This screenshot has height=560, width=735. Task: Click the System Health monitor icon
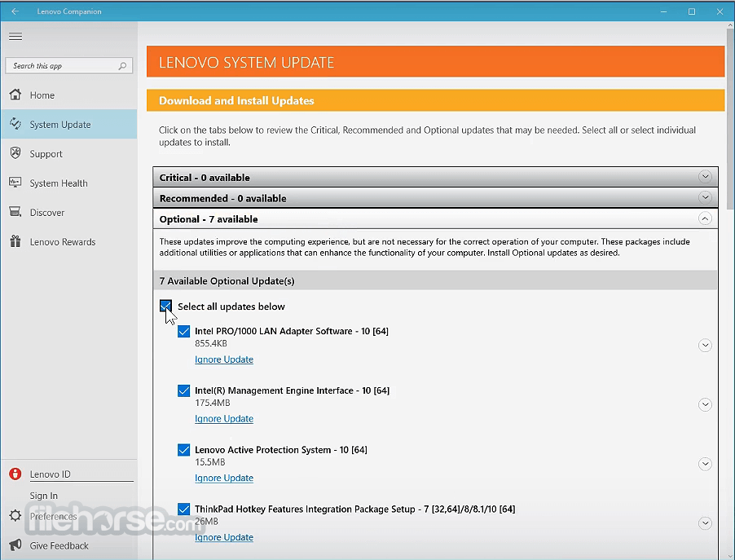tap(15, 183)
